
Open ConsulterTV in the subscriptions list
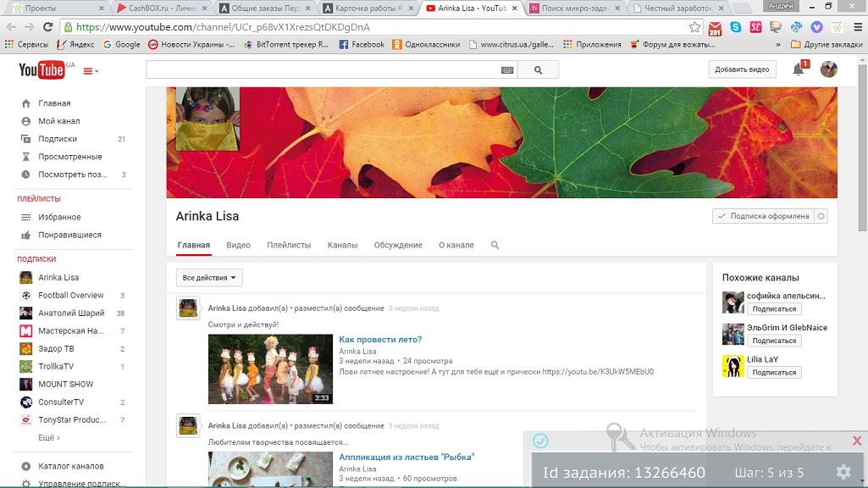tap(61, 402)
